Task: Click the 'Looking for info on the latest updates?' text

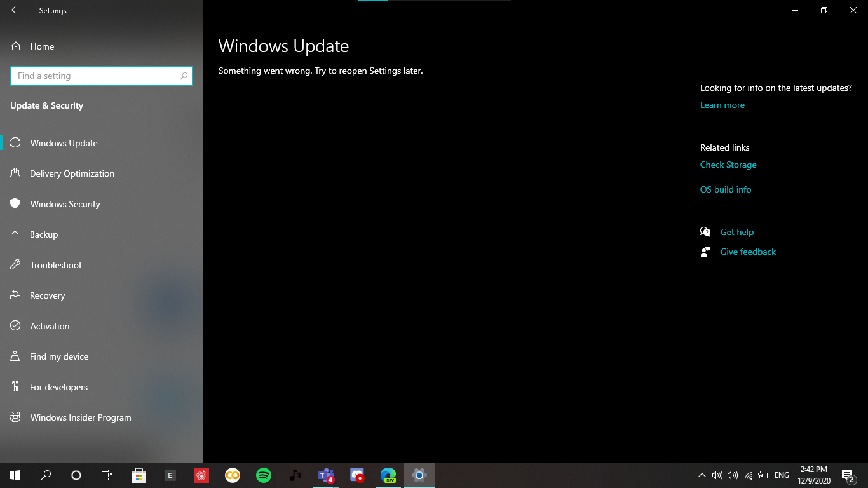Action: point(776,88)
